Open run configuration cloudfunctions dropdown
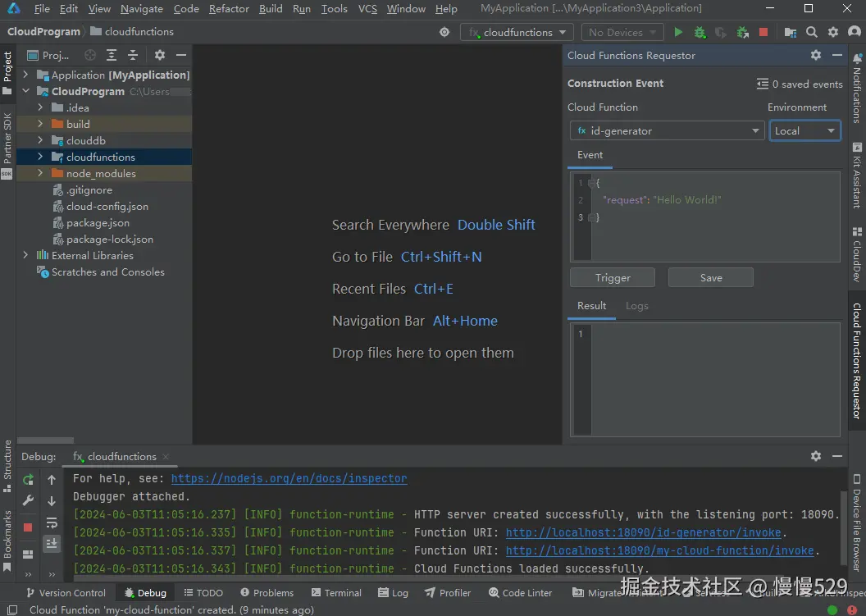The width and height of the screenshot is (866, 616). [x=517, y=33]
